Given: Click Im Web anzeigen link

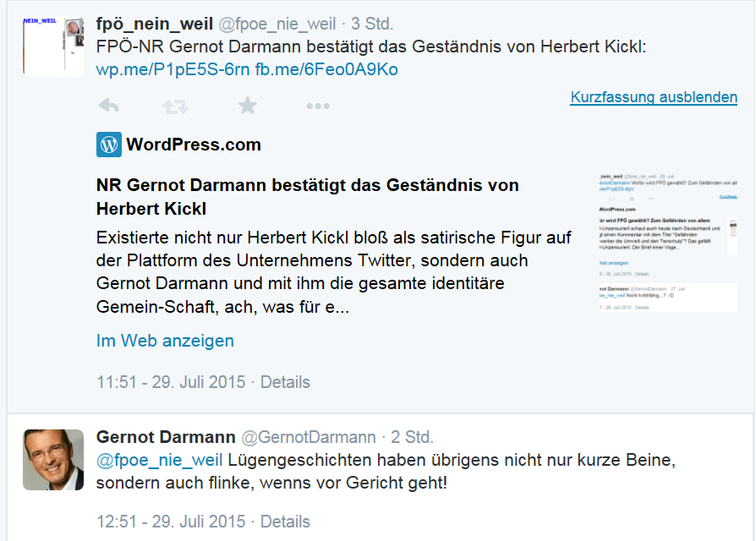Looking at the screenshot, I should pyautogui.click(x=165, y=341).
